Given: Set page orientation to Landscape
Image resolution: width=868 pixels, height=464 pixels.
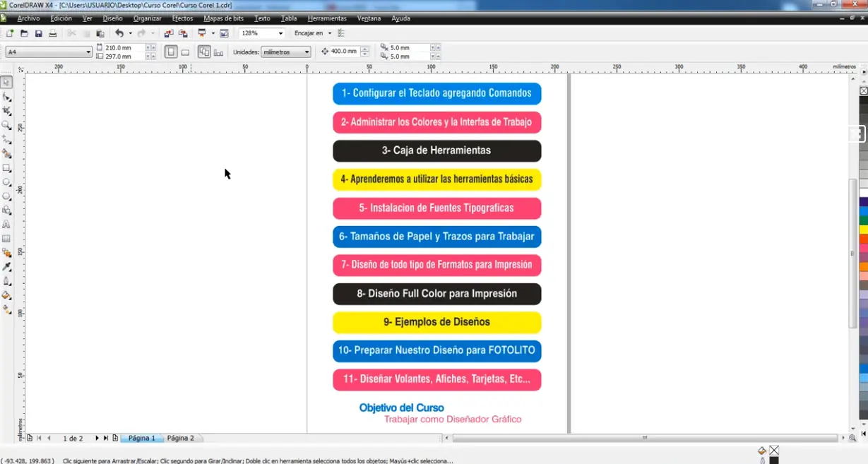Looking at the screenshot, I should [x=185, y=52].
